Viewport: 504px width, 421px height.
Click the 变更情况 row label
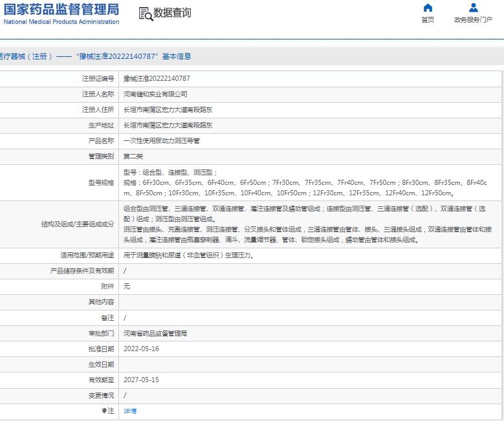point(101,395)
